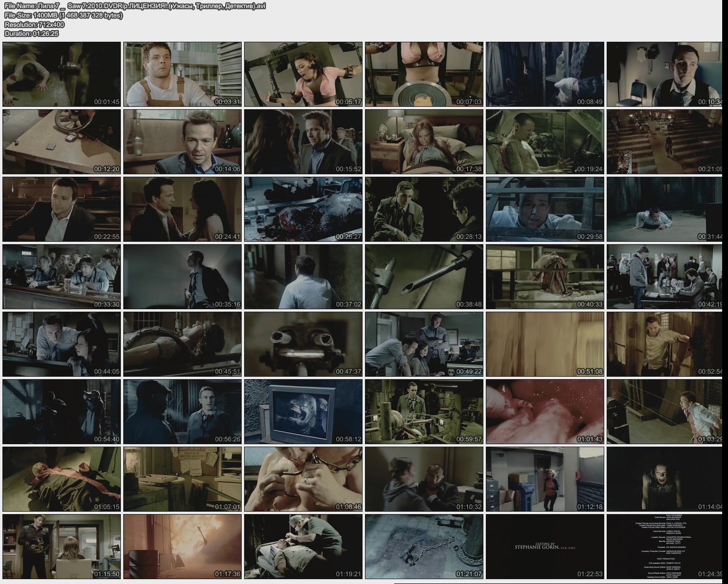Open the explosion thumbnail at 01:17:36
Image resolution: width=728 pixels, height=584 pixels.
182,547
